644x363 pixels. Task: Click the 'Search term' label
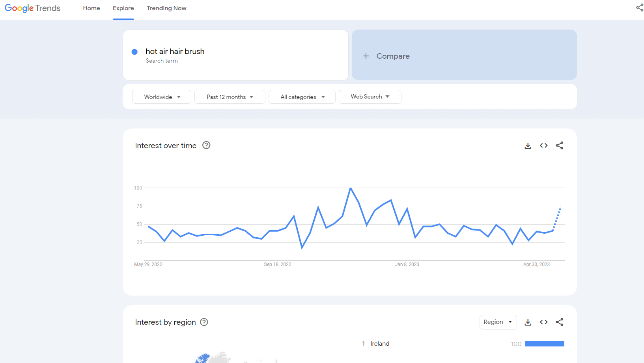click(162, 61)
